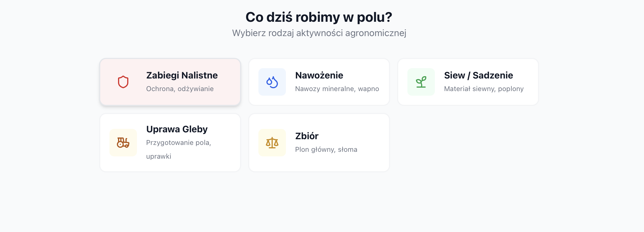
Task: Click the green seedling icon for Siew / Sadzenie
Action: 421,82
